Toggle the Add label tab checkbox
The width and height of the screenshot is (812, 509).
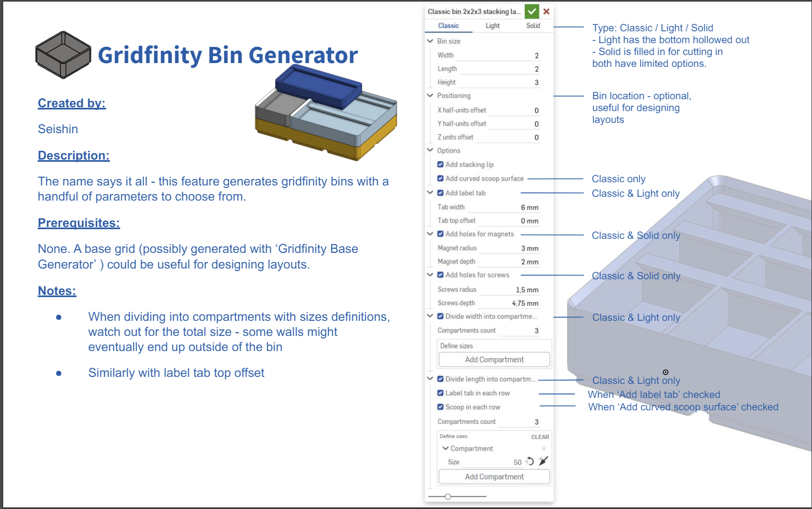pos(440,193)
